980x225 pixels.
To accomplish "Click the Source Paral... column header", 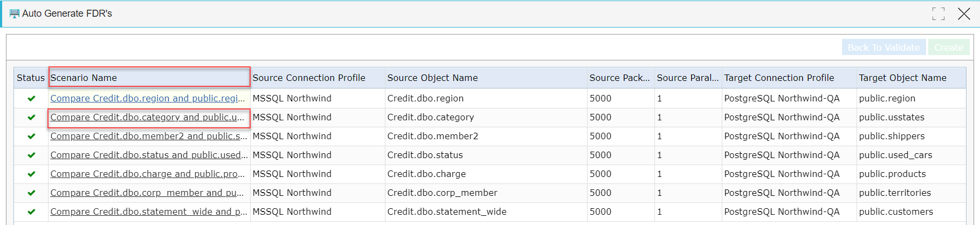I will click(x=688, y=78).
